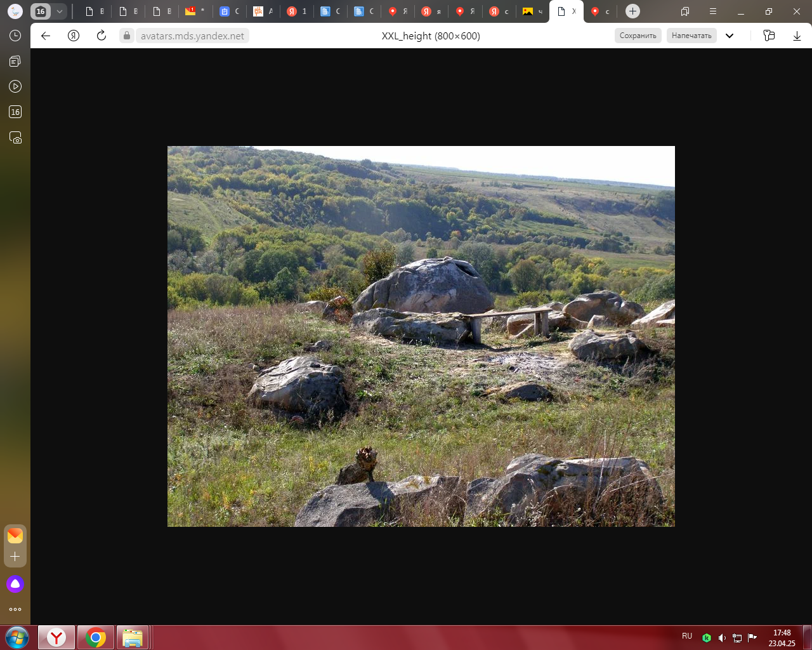Reload the current page
812x650 pixels.
tap(101, 36)
